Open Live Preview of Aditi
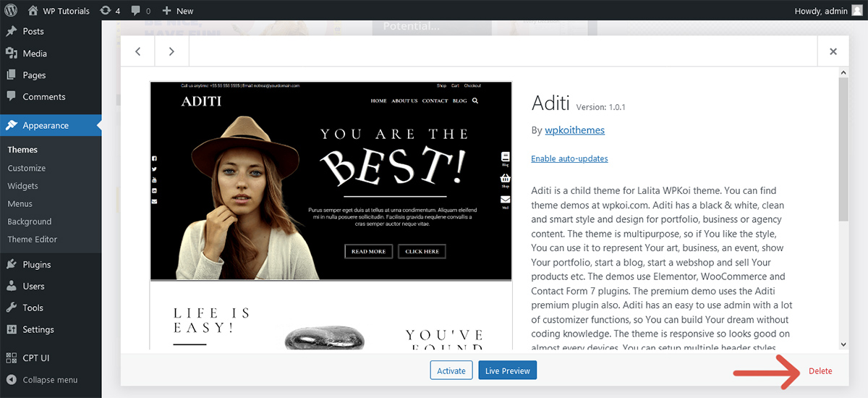This screenshot has height=398, width=868. tap(508, 371)
